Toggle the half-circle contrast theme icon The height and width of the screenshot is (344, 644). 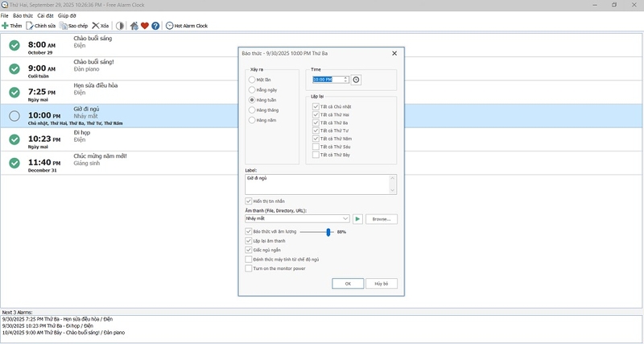point(119,26)
